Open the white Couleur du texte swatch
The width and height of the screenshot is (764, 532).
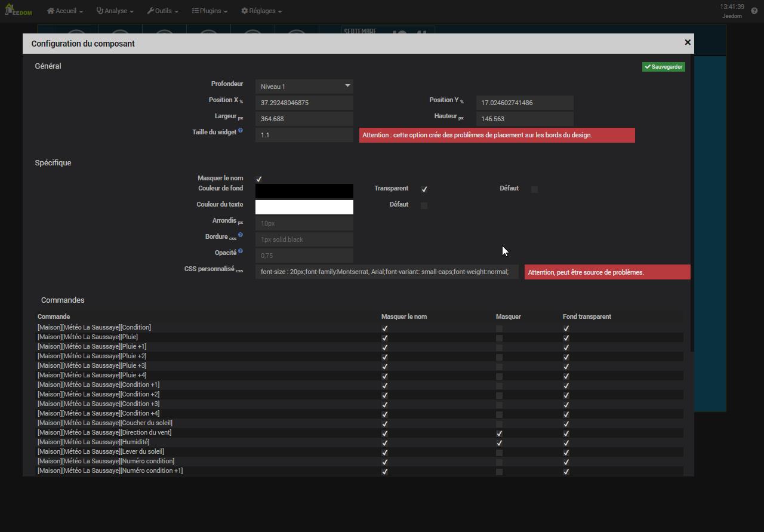[x=304, y=207]
